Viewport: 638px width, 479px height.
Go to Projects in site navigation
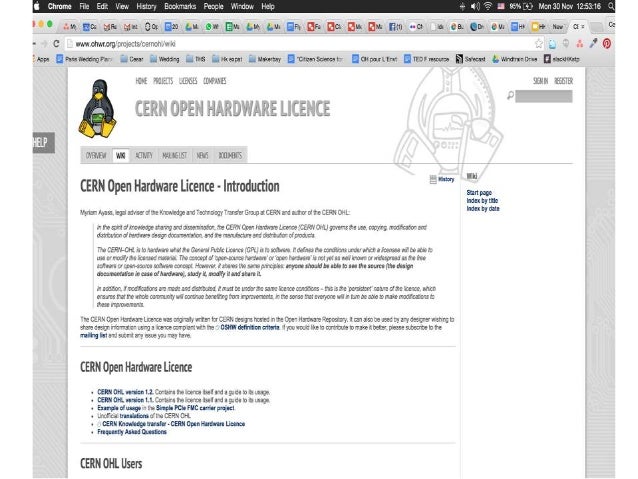(x=163, y=81)
